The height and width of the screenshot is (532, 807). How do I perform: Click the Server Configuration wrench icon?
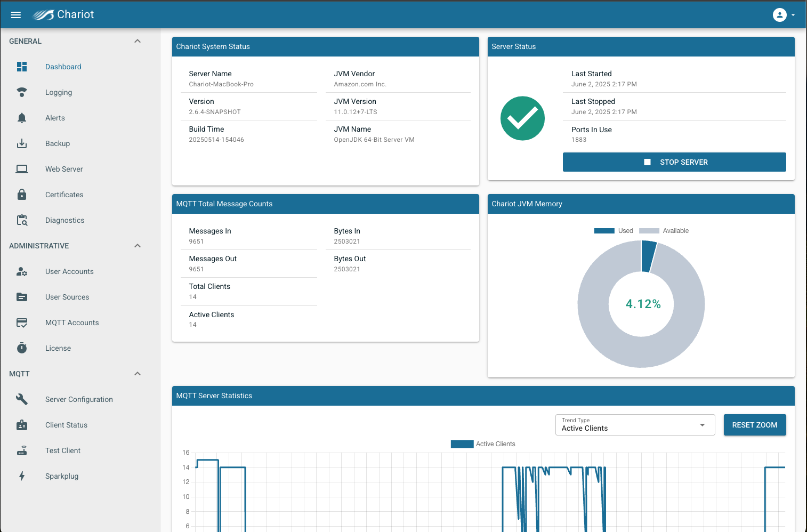[22, 399]
